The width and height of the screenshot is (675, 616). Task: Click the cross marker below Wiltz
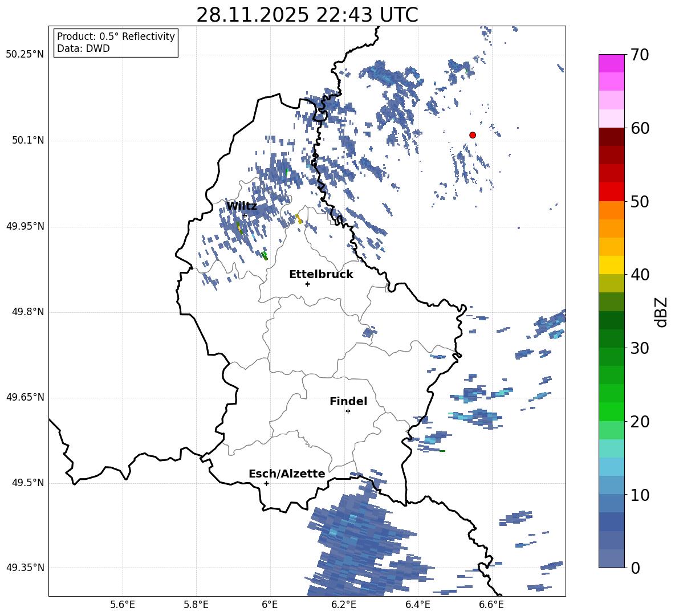(x=245, y=215)
